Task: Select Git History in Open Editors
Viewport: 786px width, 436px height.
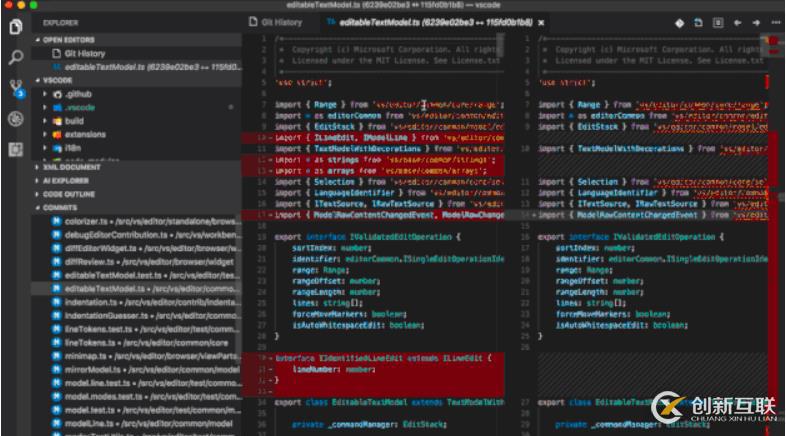Action: pyautogui.click(x=136, y=54)
